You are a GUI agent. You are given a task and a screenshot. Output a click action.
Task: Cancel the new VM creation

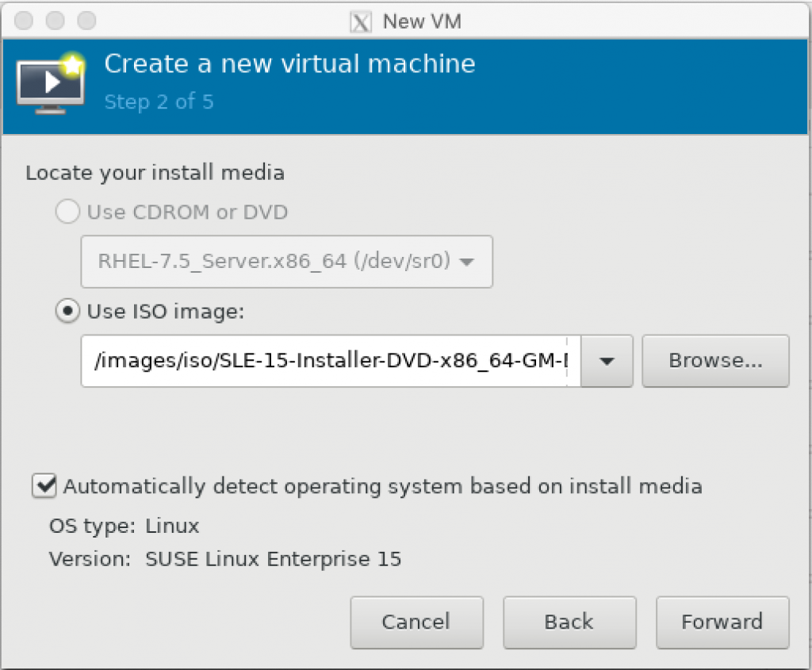click(x=416, y=622)
